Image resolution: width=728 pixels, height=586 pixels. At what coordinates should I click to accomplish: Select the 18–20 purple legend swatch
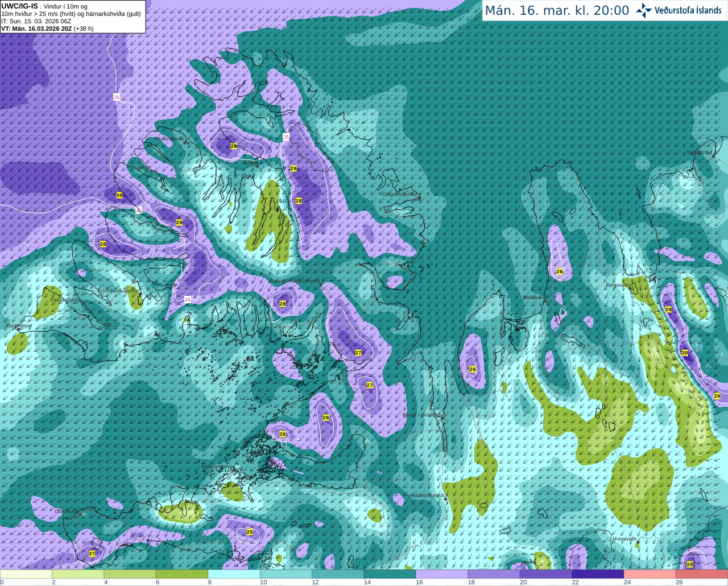pyautogui.click(x=494, y=575)
